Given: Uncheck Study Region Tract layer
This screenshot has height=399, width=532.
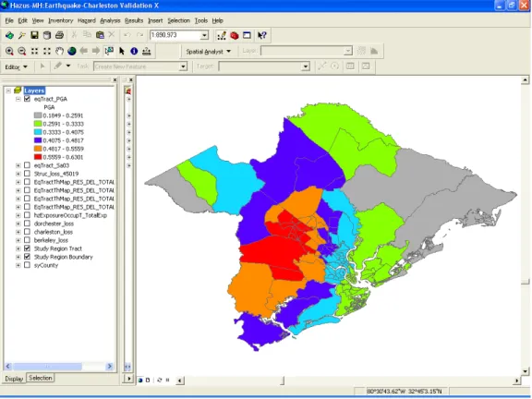Looking at the screenshot, I should coord(27,248).
